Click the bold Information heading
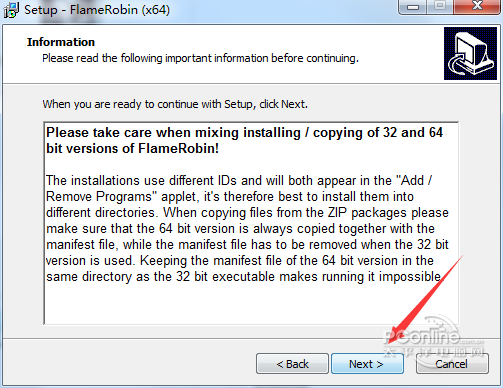503x388 pixels. click(x=61, y=42)
